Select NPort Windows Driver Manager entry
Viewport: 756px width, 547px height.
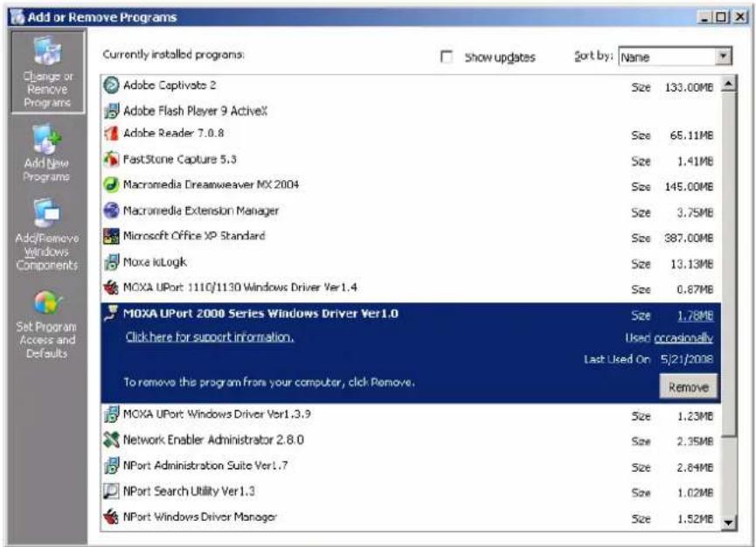[410, 517]
